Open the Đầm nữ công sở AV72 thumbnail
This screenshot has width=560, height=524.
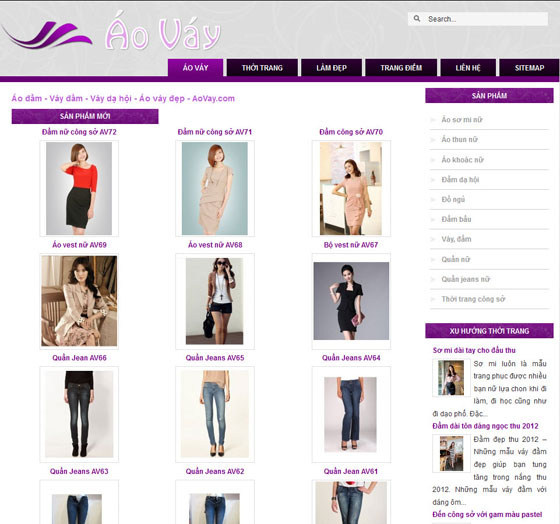(x=79, y=188)
